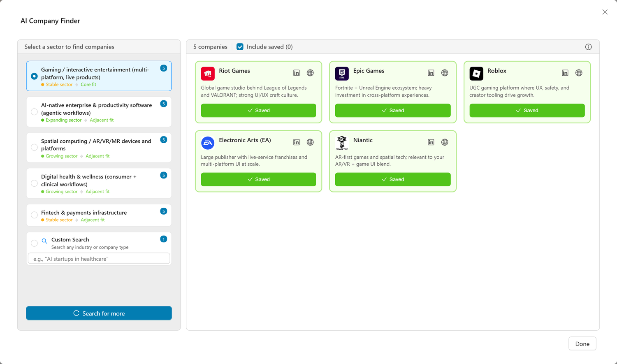This screenshot has width=617, height=364.
Task: Click the Roblox company name
Action: click(497, 71)
